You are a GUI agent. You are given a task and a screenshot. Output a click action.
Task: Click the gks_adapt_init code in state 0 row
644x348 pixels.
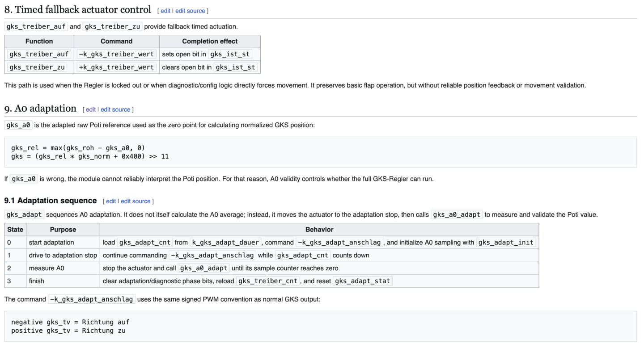click(505, 243)
